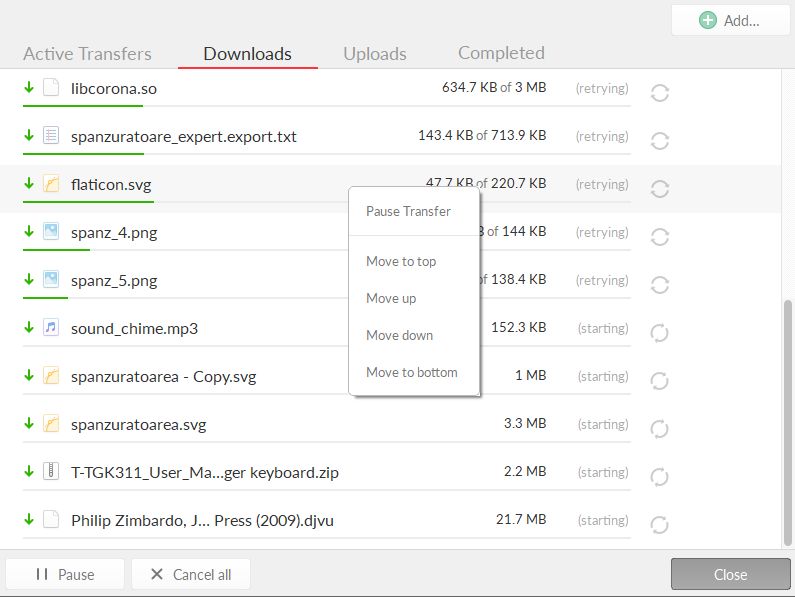This screenshot has height=597, width=795.
Task: Click the green download arrow beside spanz_5.png
Action: [29, 279]
